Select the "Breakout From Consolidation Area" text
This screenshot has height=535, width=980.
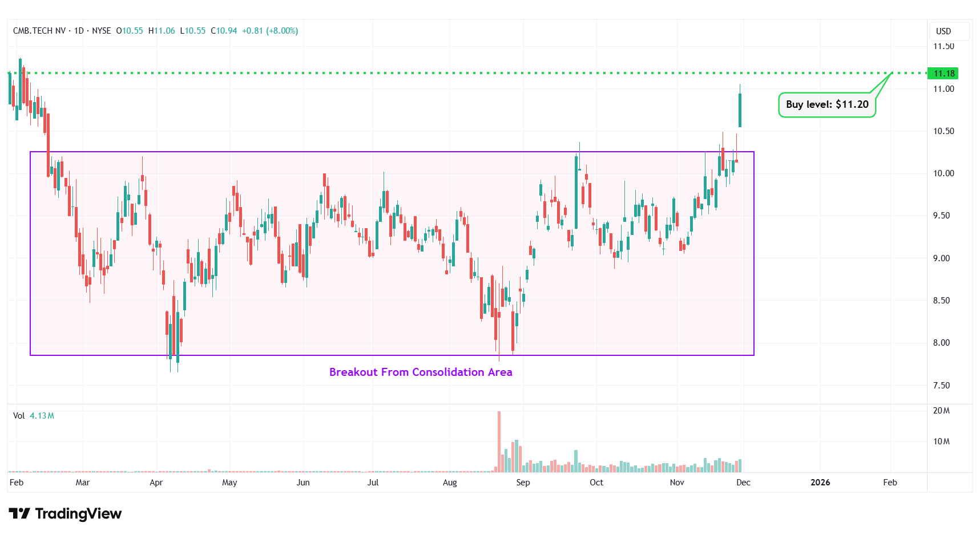pyautogui.click(x=421, y=372)
